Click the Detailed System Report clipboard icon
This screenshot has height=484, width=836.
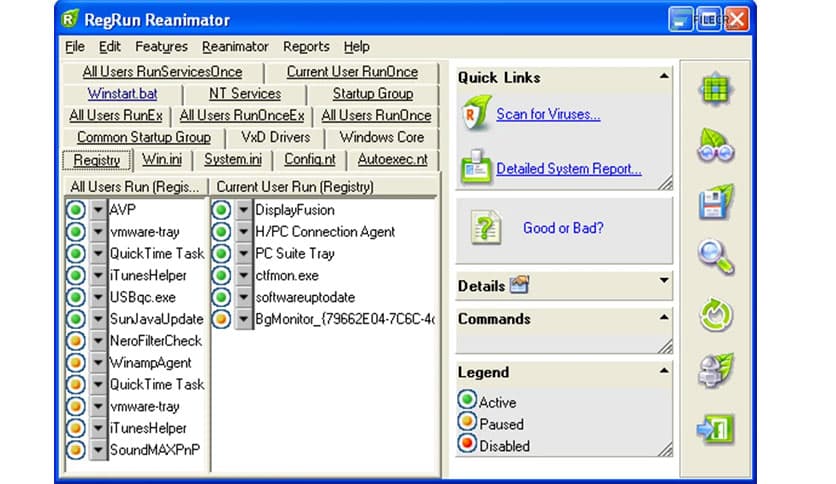pyautogui.click(x=476, y=167)
